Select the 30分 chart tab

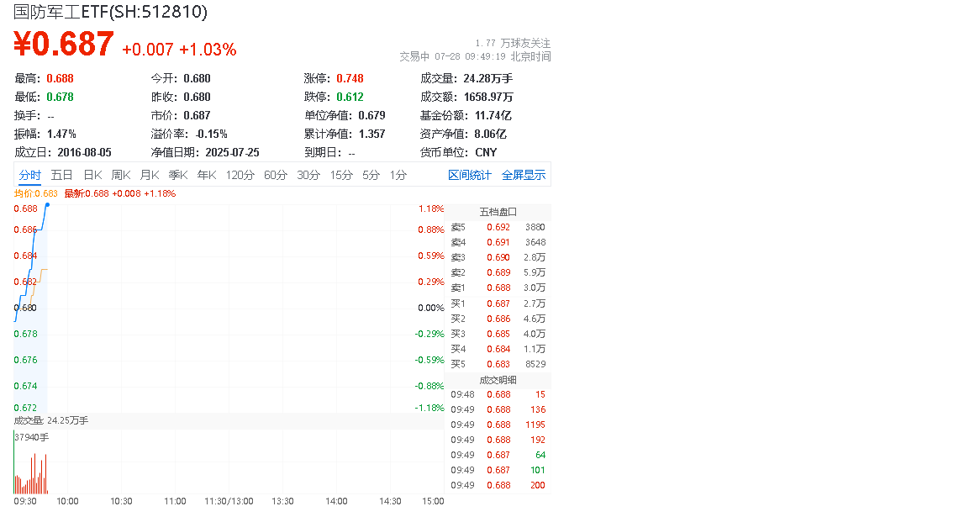click(308, 175)
